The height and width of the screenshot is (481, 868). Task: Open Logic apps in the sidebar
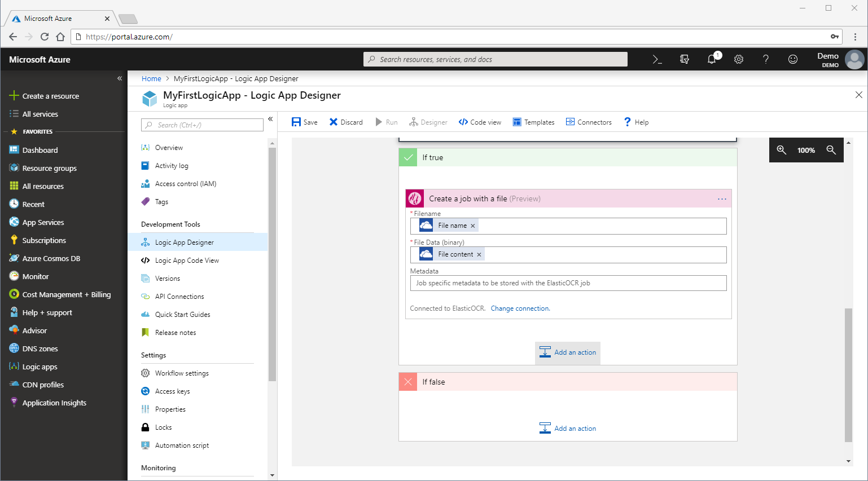[33, 367]
